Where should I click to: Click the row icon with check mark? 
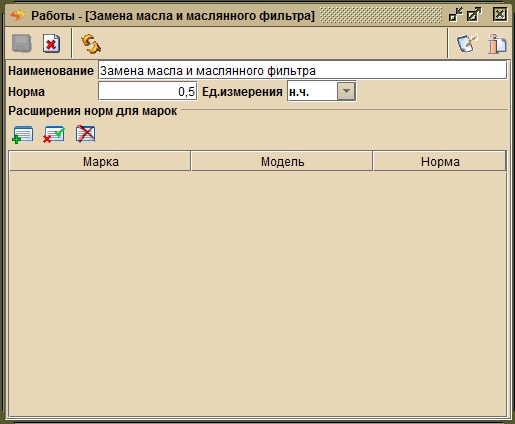tap(54, 135)
